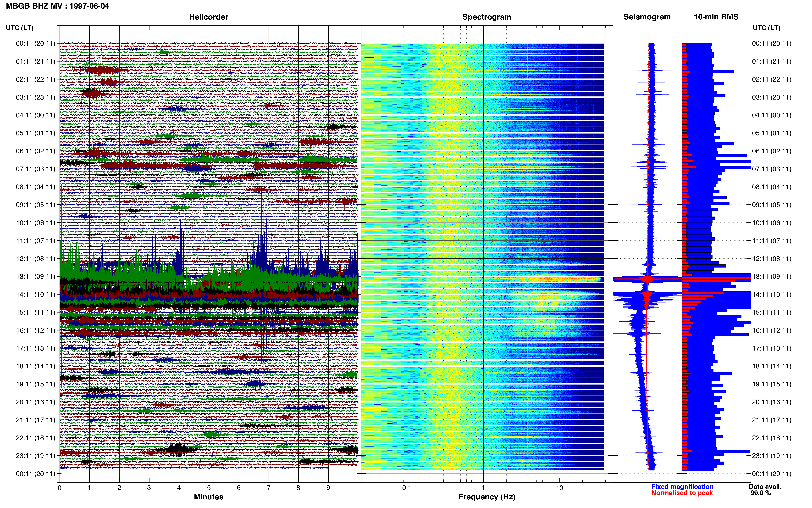812x508 pixels.
Task: Click right-side time label 14:11 (10:11)
Action: click(772, 294)
